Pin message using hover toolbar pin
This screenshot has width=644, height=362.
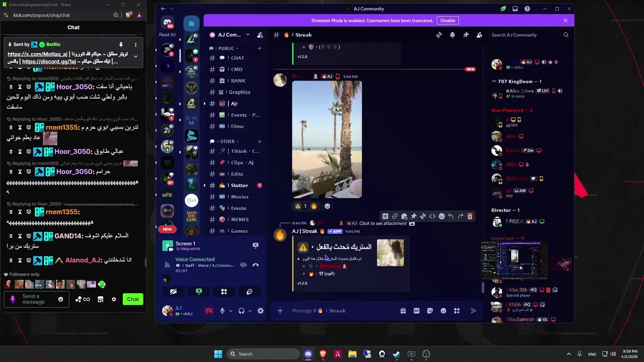tap(414, 216)
